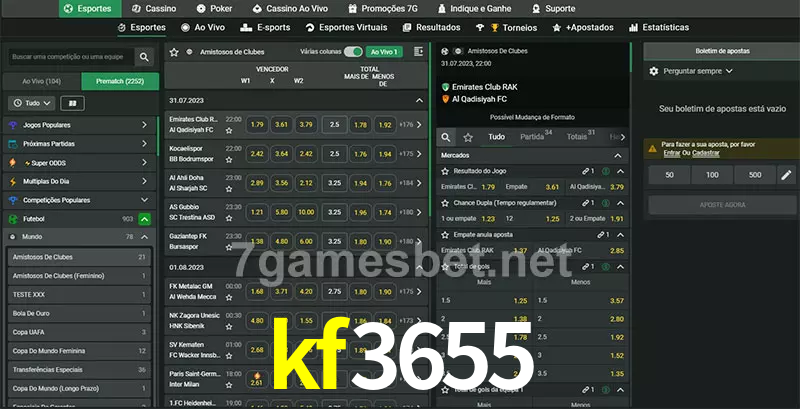The width and height of the screenshot is (800, 409).
Task: Select the Ao Vivo (104) tab
Action: pyautogui.click(x=42, y=82)
